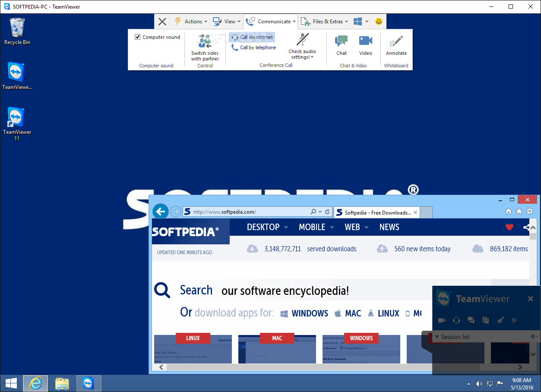541x392 pixels.
Task: Open the Actions toolbar menu
Action: 190,22
